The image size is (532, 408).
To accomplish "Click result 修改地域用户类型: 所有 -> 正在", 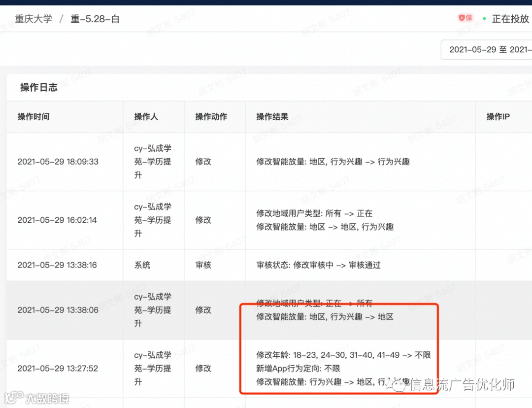I will [x=314, y=213].
